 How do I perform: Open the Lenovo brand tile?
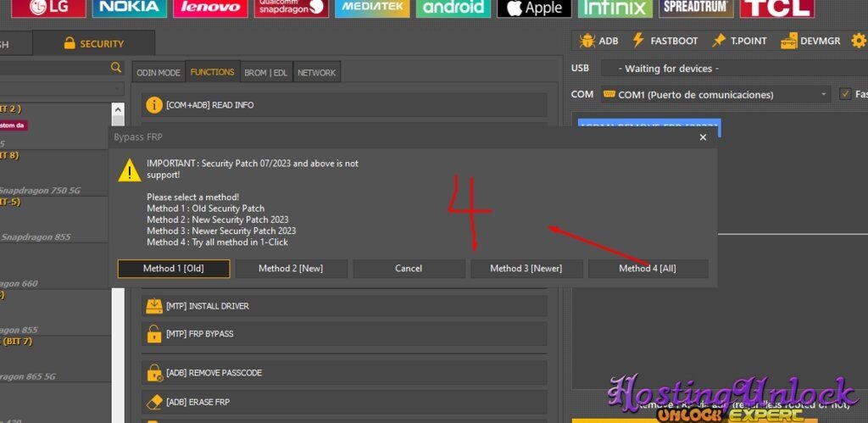coord(210,8)
